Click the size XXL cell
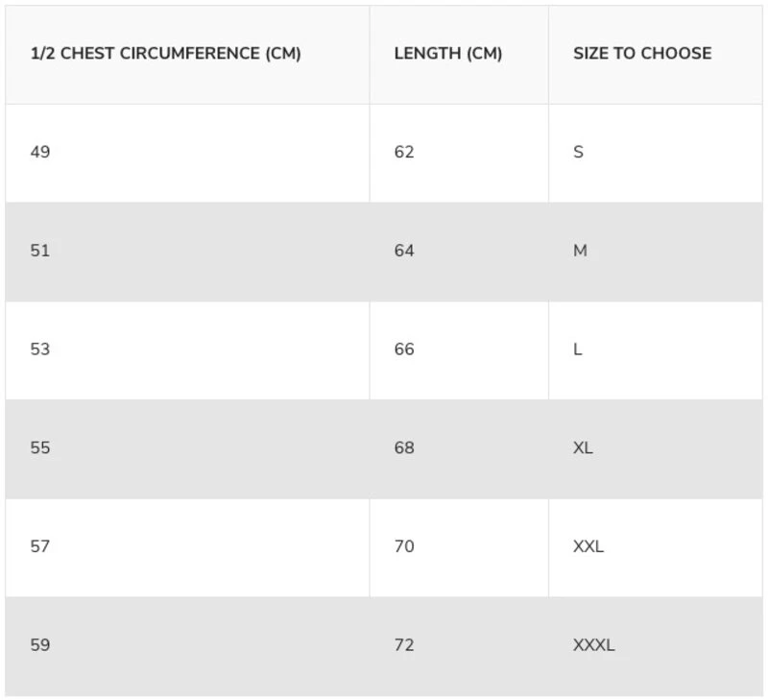The image size is (768, 700). pyautogui.click(x=588, y=546)
